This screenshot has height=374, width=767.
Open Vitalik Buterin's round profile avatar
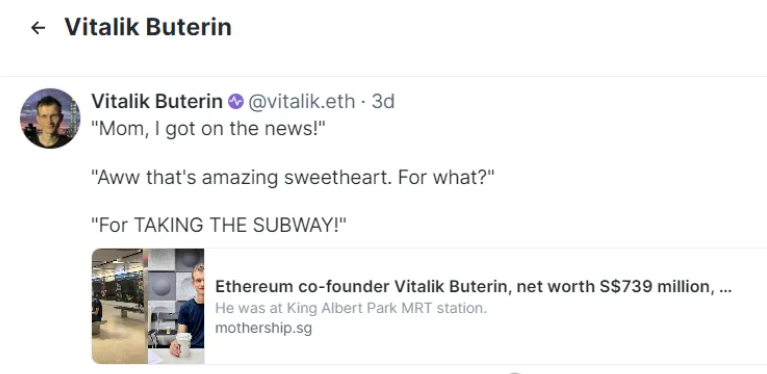pyautogui.click(x=50, y=118)
